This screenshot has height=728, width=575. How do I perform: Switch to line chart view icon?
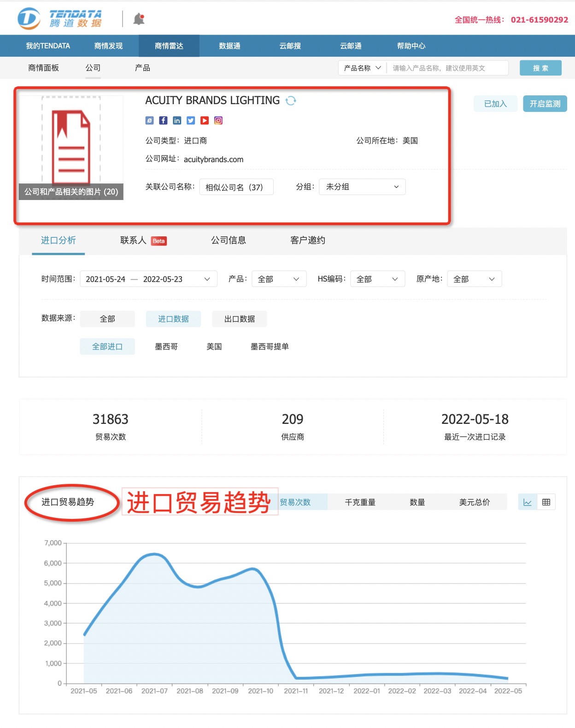click(x=528, y=502)
